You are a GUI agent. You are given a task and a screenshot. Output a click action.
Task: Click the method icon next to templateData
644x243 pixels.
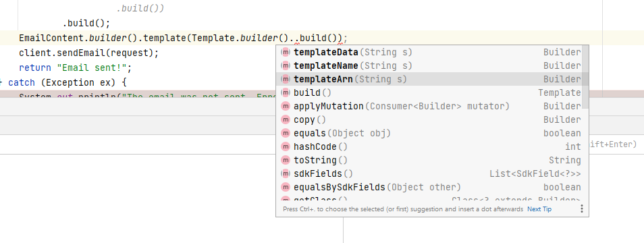285,52
